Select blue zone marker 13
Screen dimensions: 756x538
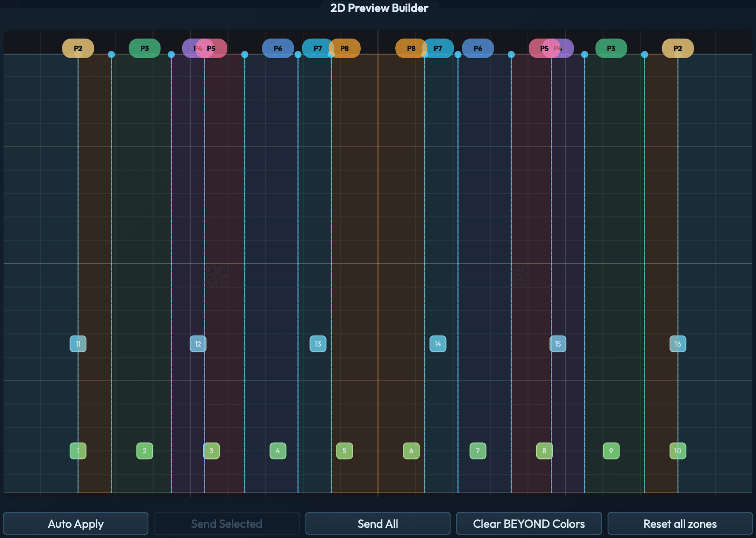(318, 344)
